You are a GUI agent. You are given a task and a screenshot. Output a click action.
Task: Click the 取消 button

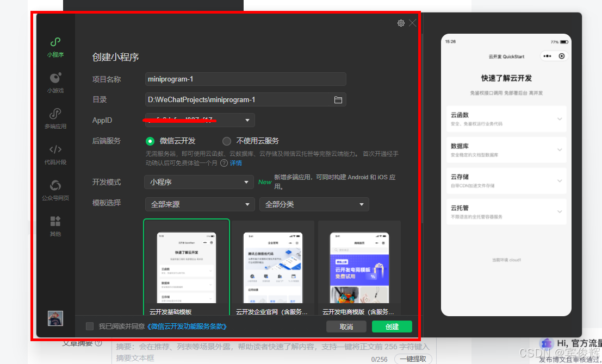[346, 327]
